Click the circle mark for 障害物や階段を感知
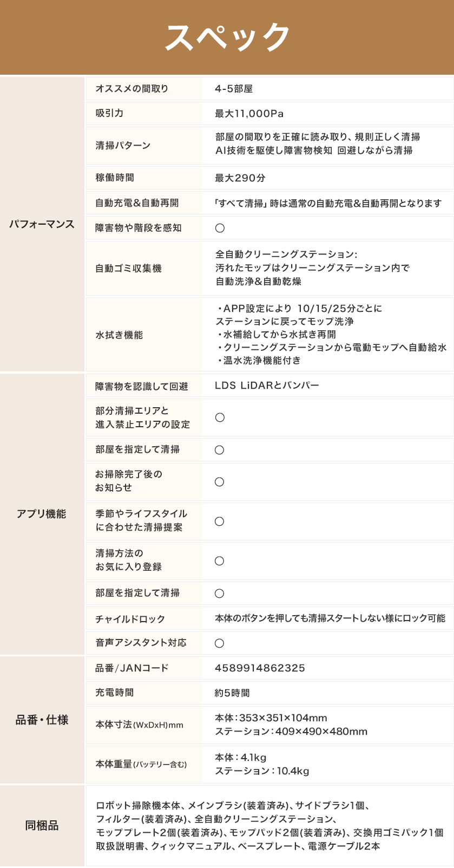The width and height of the screenshot is (454, 868). pyautogui.click(x=220, y=228)
